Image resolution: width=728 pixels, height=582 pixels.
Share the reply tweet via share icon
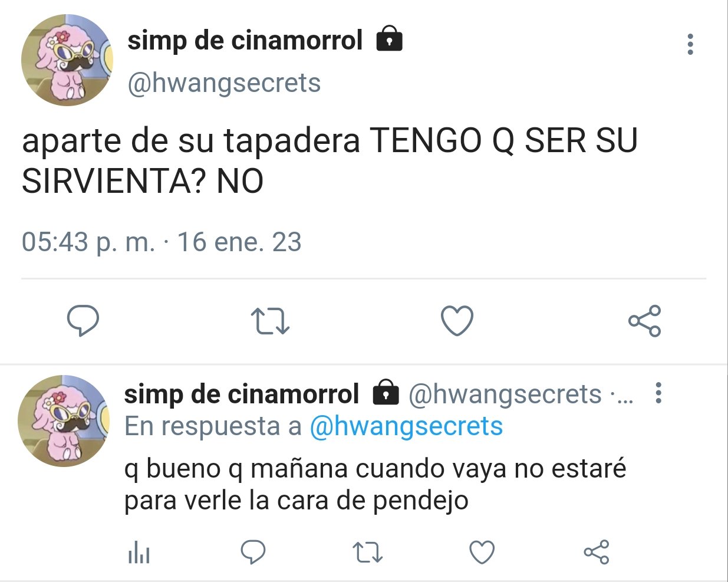tap(596, 553)
